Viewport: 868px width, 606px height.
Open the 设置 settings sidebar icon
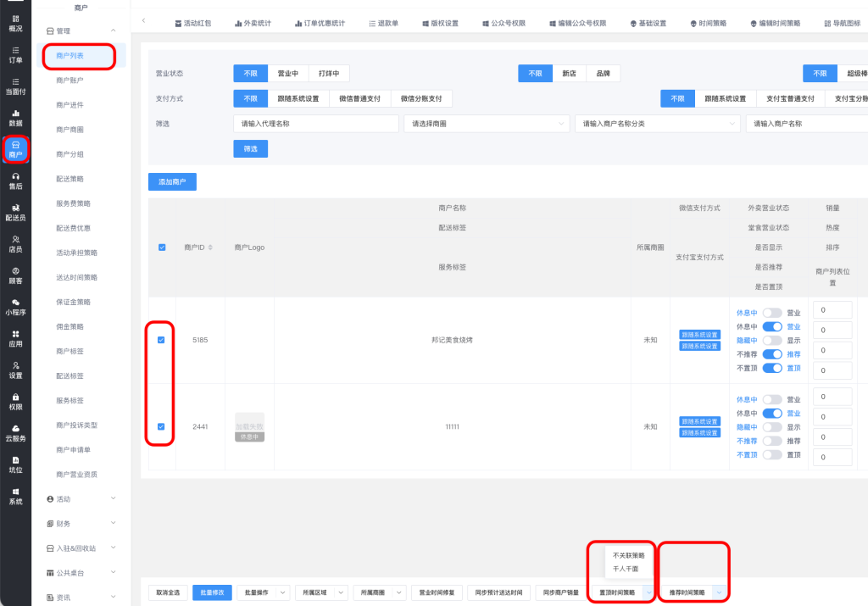point(15,370)
